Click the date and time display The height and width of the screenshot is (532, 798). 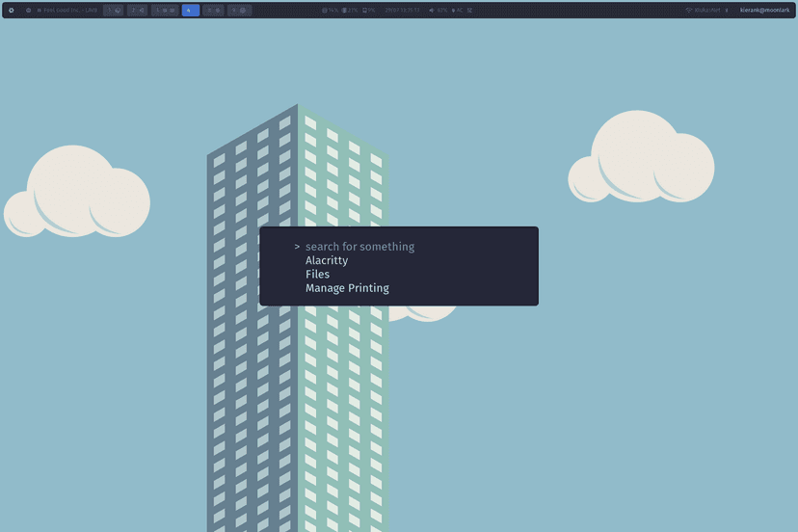(403, 10)
